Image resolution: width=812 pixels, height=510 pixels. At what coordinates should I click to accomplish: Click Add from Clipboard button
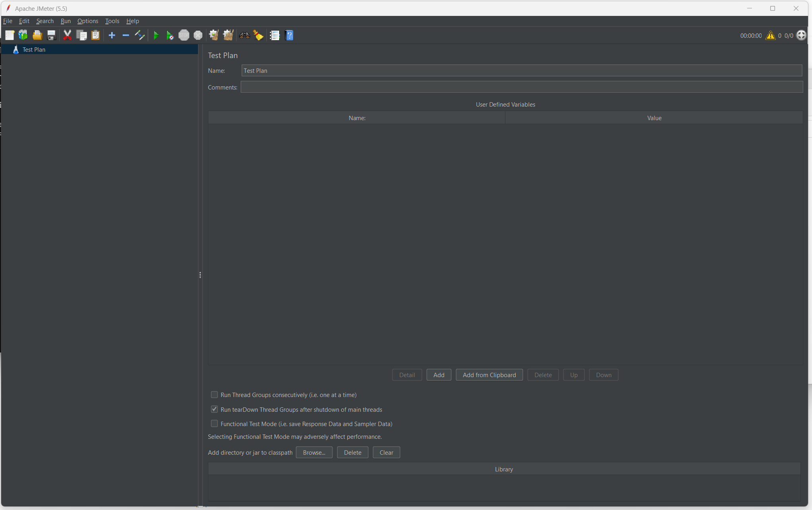click(x=490, y=375)
